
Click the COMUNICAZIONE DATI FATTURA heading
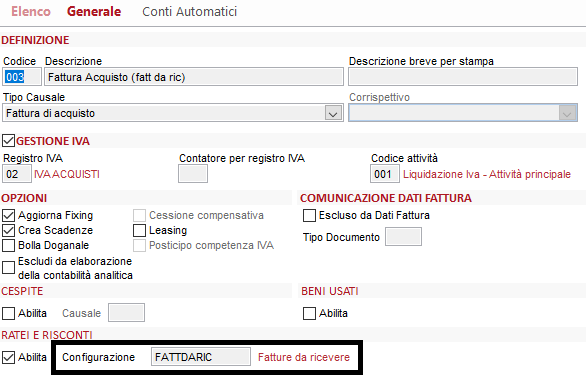[x=386, y=198]
